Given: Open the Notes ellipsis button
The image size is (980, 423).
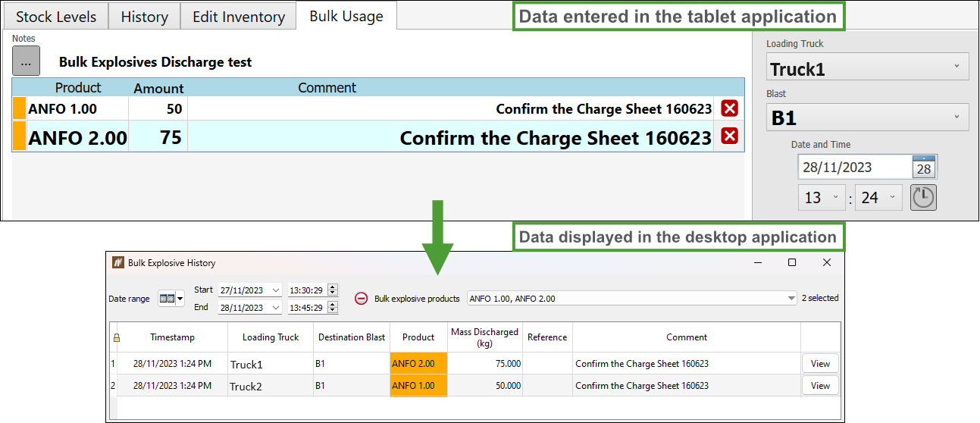Looking at the screenshot, I should (26, 61).
